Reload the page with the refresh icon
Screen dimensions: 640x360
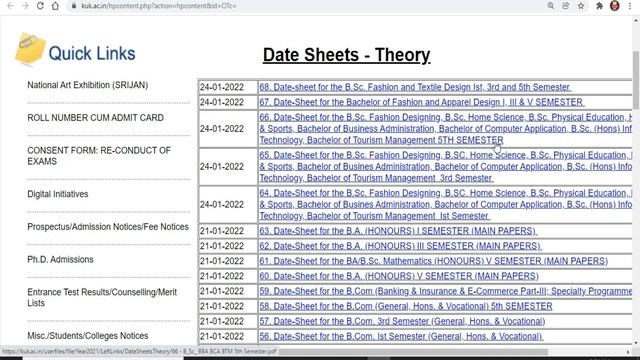(40, 6)
